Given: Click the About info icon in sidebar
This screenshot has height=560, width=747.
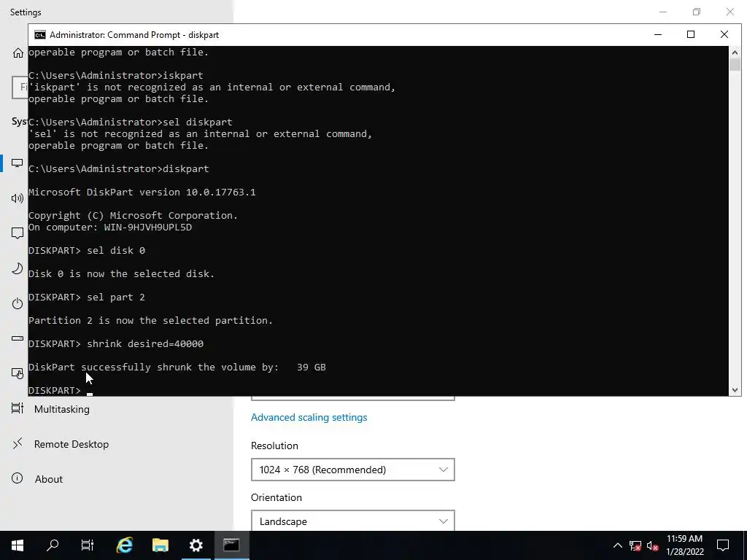Looking at the screenshot, I should [x=18, y=478].
